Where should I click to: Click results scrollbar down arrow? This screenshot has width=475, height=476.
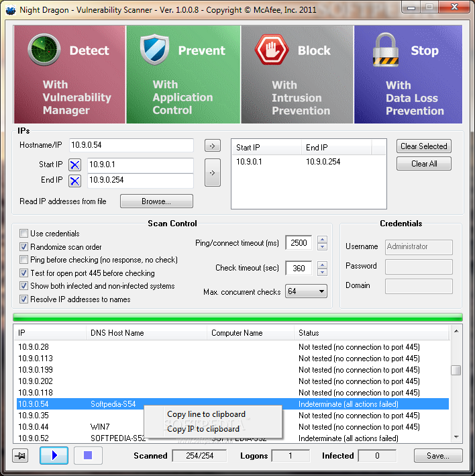coord(456,437)
